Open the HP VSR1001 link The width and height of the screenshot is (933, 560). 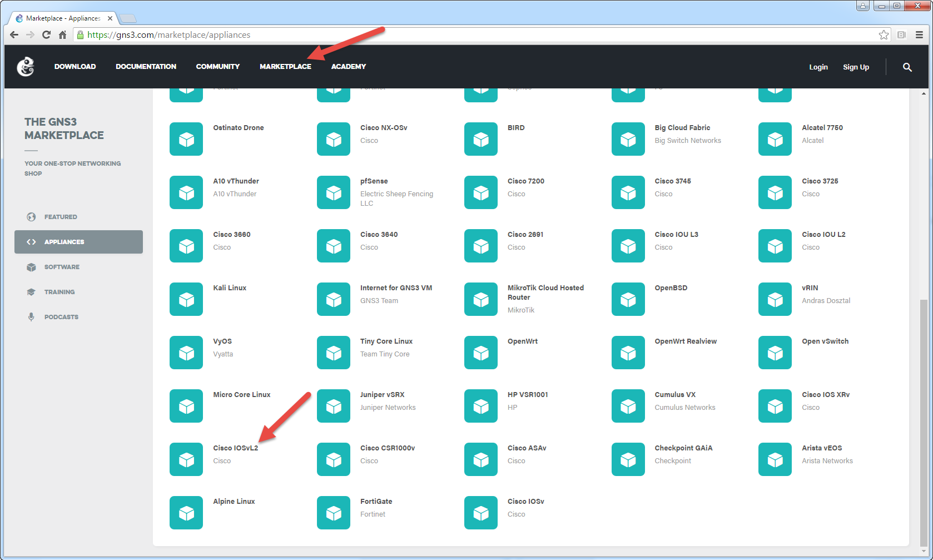pos(528,395)
